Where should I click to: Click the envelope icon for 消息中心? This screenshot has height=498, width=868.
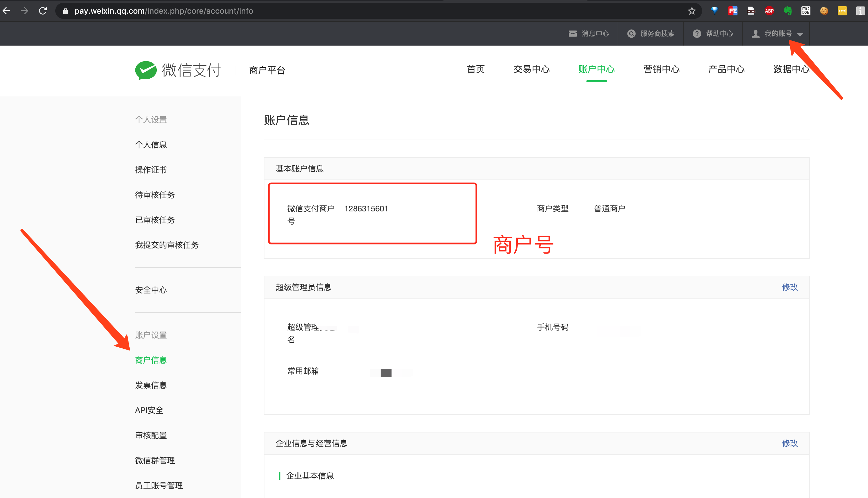pos(572,34)
